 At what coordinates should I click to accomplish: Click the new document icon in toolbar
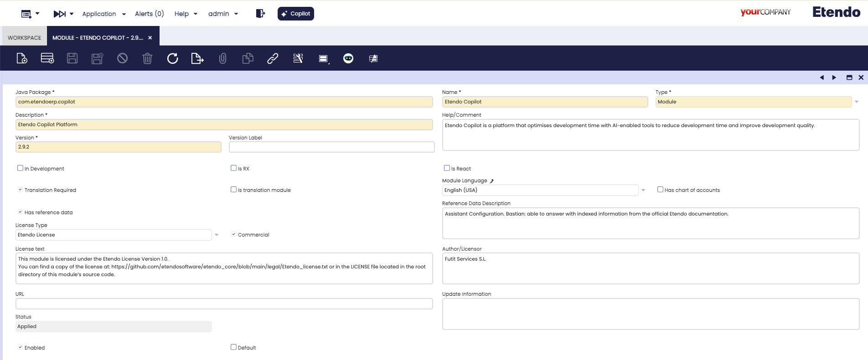pyautogui.click(x=22, y=58)
